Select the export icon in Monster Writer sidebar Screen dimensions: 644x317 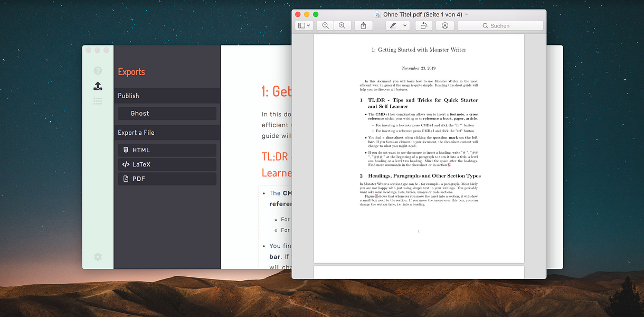click(x=98, y=86)
